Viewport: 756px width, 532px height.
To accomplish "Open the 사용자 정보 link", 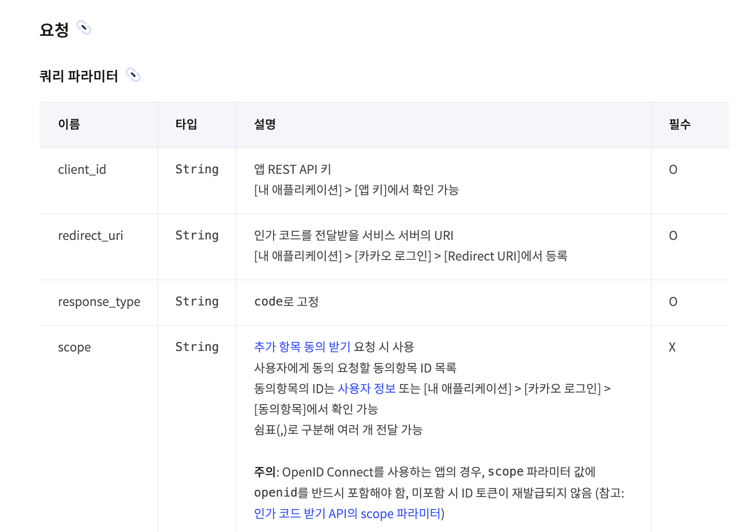I will click(367, 388).
